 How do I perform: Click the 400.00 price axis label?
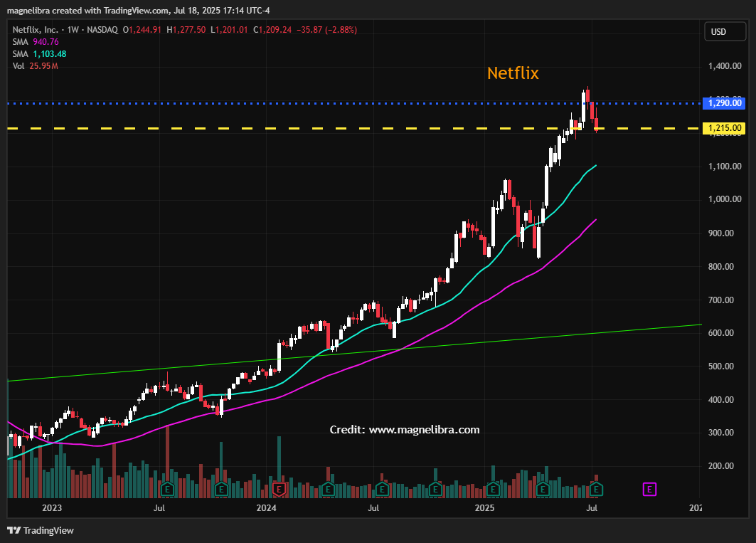click(x=721, y=400)
